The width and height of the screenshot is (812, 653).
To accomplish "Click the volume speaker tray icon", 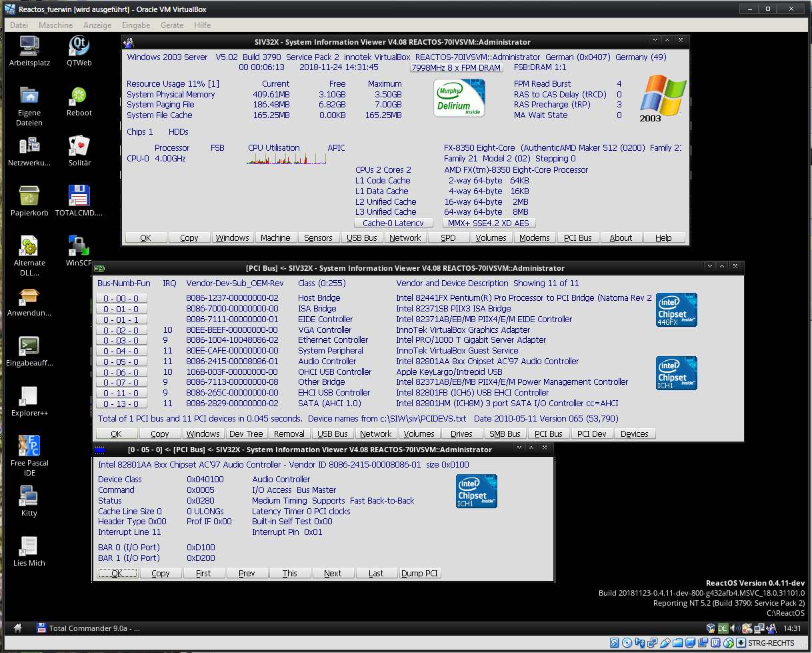I will [x=735, y=628].
